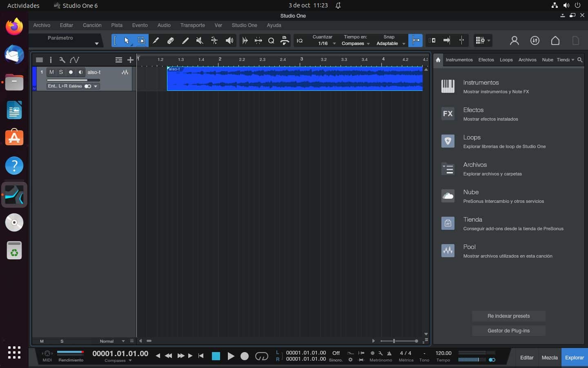This screenshot has width=588, height=368.
Task: Arm record on also-t track
Action: [x=71, y=72]
